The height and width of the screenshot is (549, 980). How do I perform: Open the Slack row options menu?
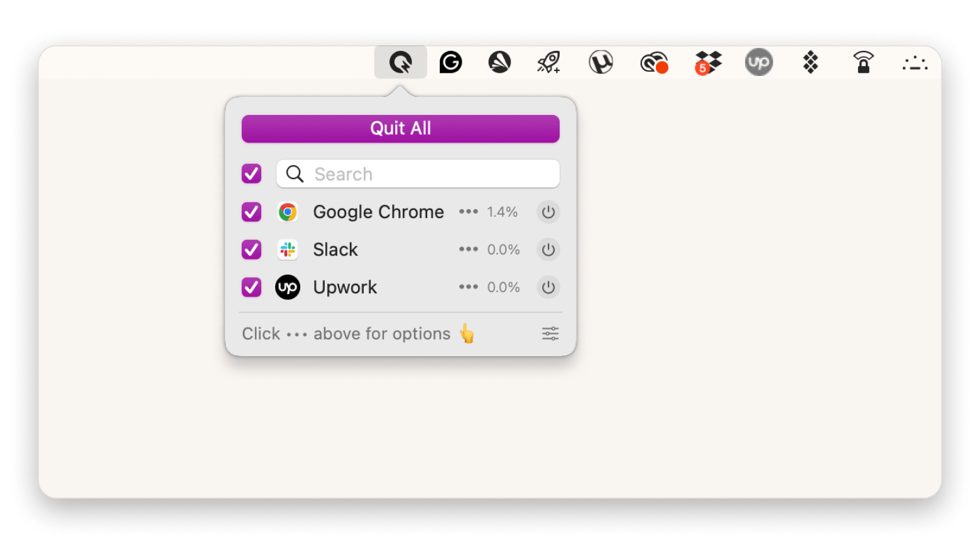coord(469,249)
